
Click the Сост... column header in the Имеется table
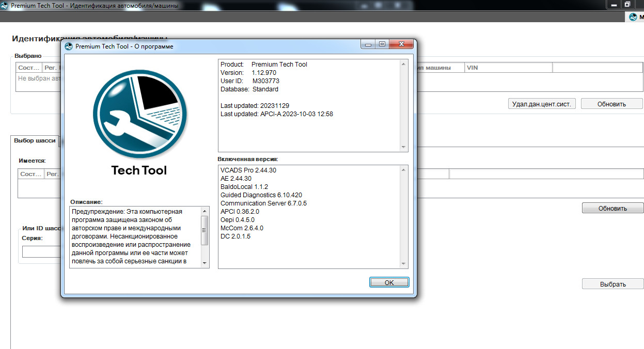click(31, 174)
